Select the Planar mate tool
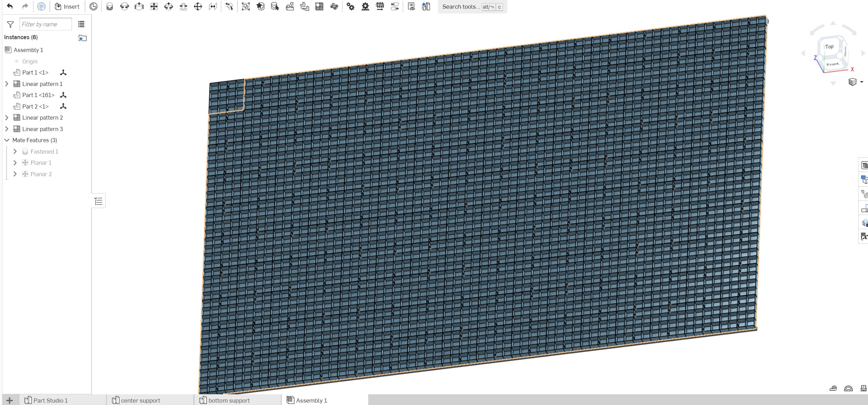868x405 pixels. [154, 7]
